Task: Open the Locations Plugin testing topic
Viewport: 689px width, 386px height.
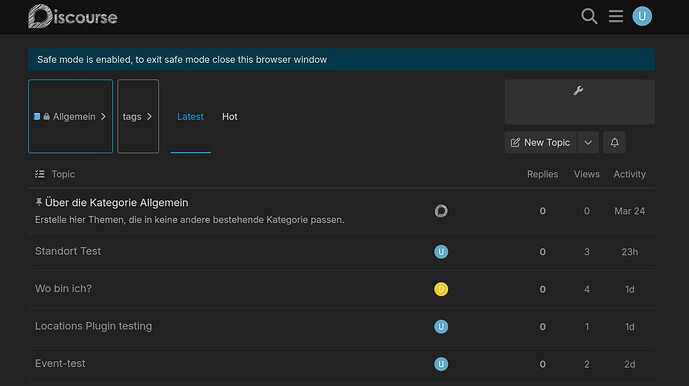Action: point(94,326)
